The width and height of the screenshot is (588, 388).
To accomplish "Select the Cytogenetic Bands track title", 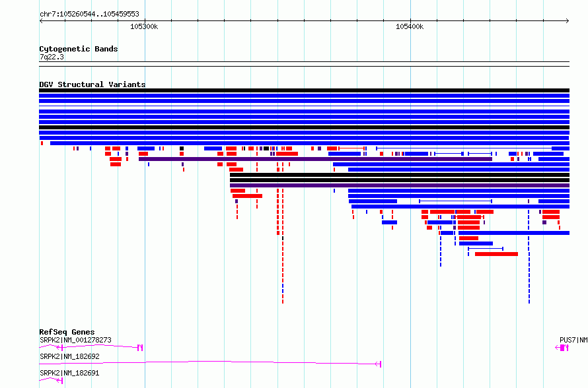I will (79, 49).
